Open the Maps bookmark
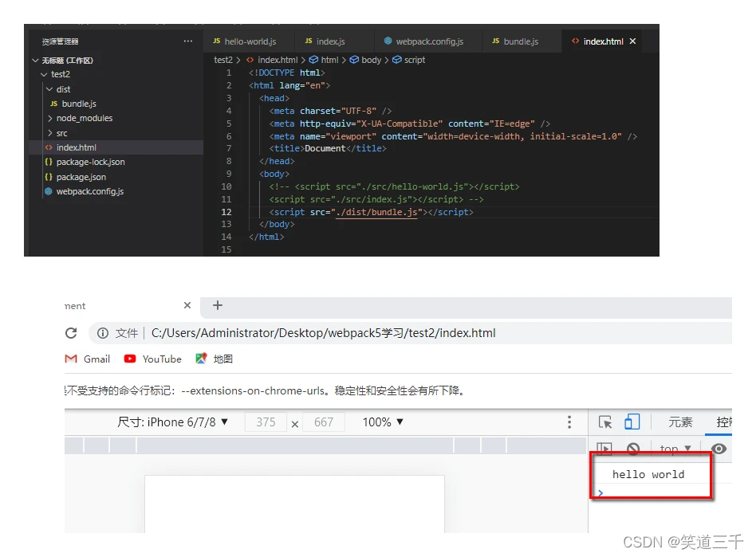 [214, 359]
